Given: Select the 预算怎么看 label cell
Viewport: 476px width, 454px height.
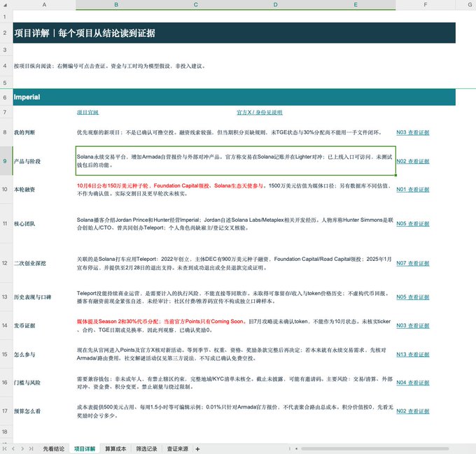Looking at the screenshot, I should [x=44, y=411].
